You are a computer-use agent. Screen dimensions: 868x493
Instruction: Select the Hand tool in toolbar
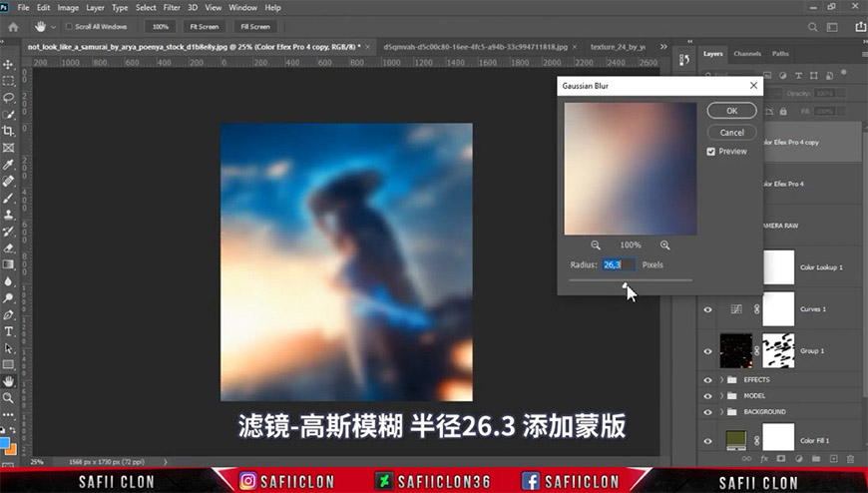[8, 381]
